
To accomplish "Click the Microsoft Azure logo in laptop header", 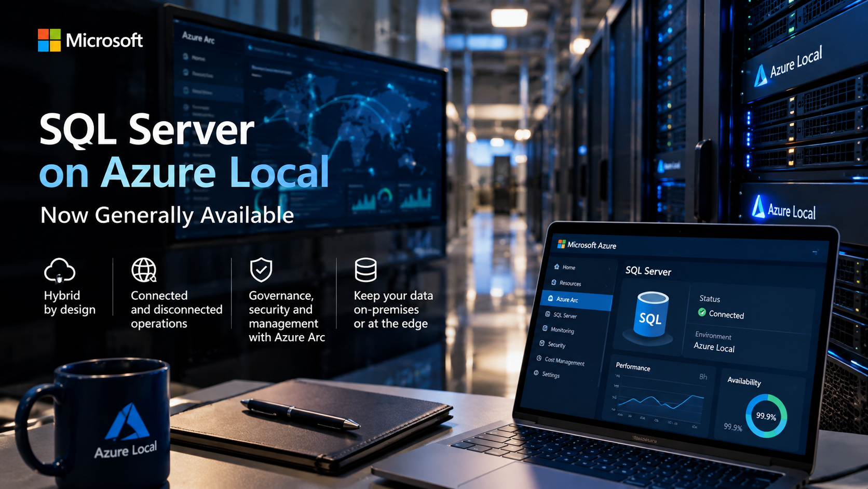I will 561,244.
